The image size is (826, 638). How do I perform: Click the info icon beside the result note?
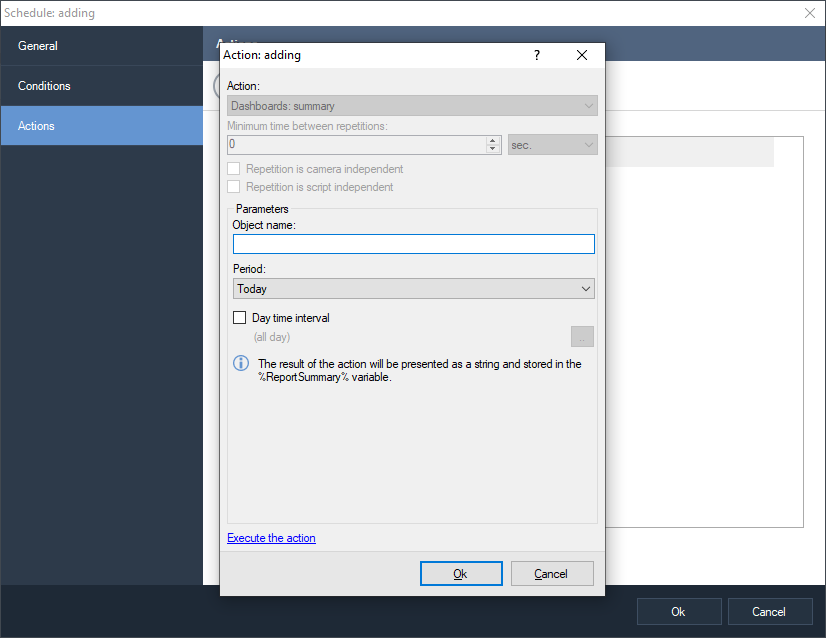coord(241,364)
